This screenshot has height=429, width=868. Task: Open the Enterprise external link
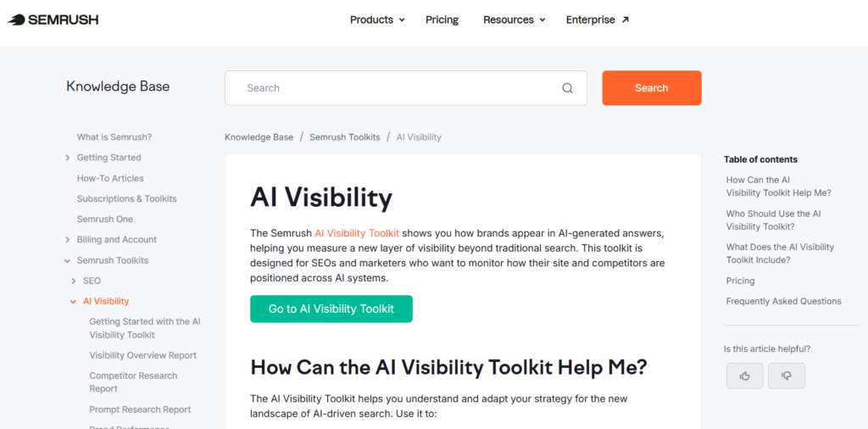click(597, 19)
